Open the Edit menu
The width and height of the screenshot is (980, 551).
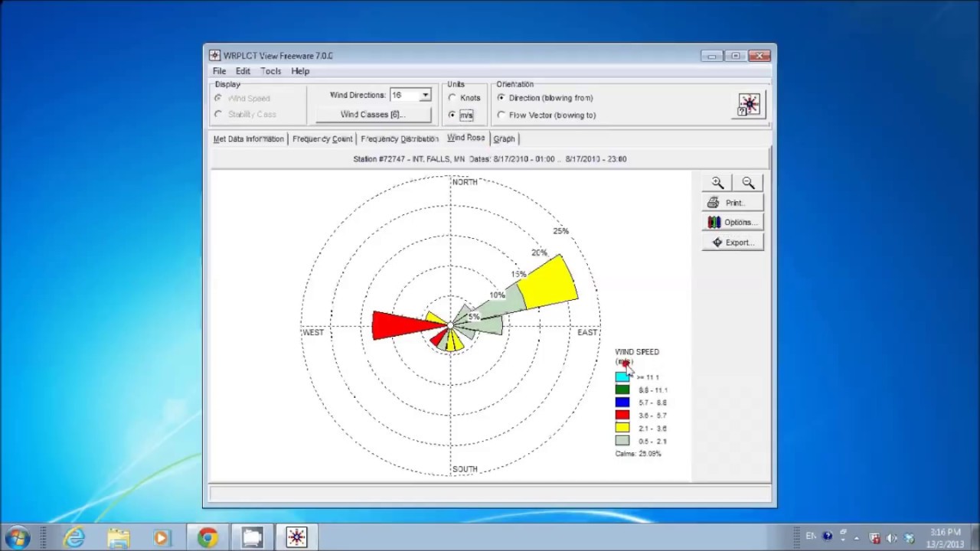click(243, 71)
